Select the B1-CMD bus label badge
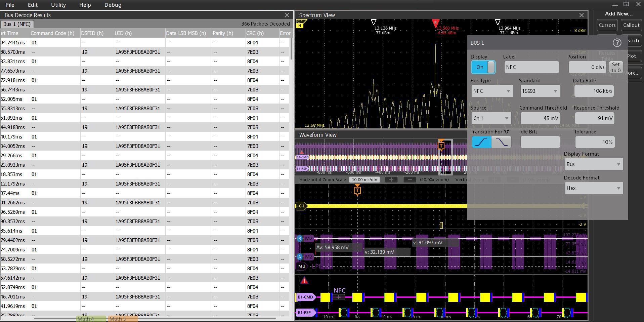Screen dimensions: 644x322 click(x=305, y=297)
